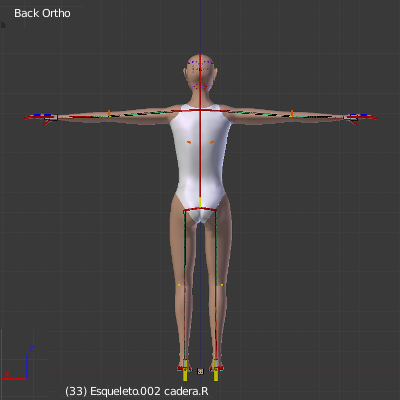Viewport: 400px width, 400px height.
Task: Select the yellow foot bone under left foot
Action: pyautogui.click(x=185, y=371)
